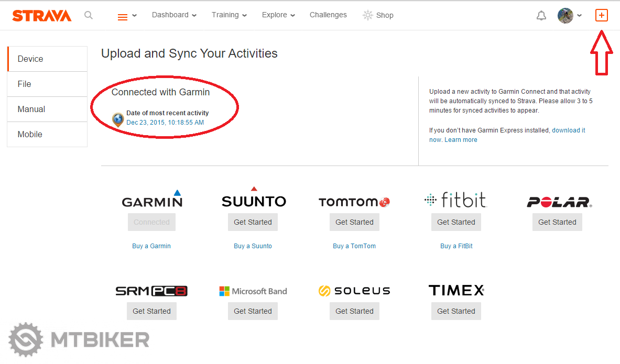Screen dimensions: 620x364
Task: Click the Fitbit logo
Action: [x=455, y=200]
